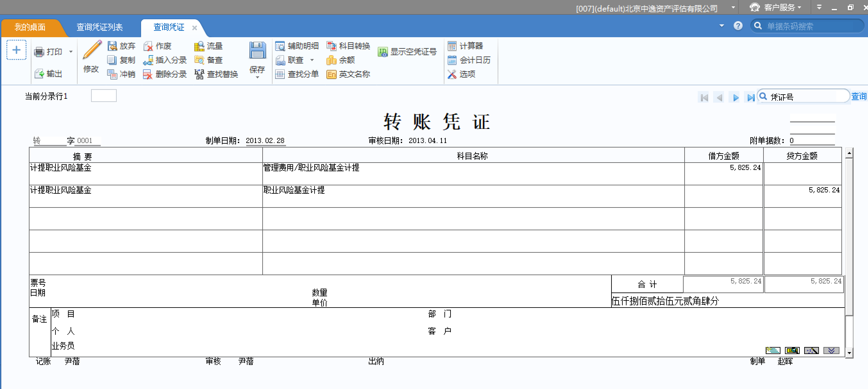
Task: Click the 保存 floppy disk icon
Action: [257, 50]
